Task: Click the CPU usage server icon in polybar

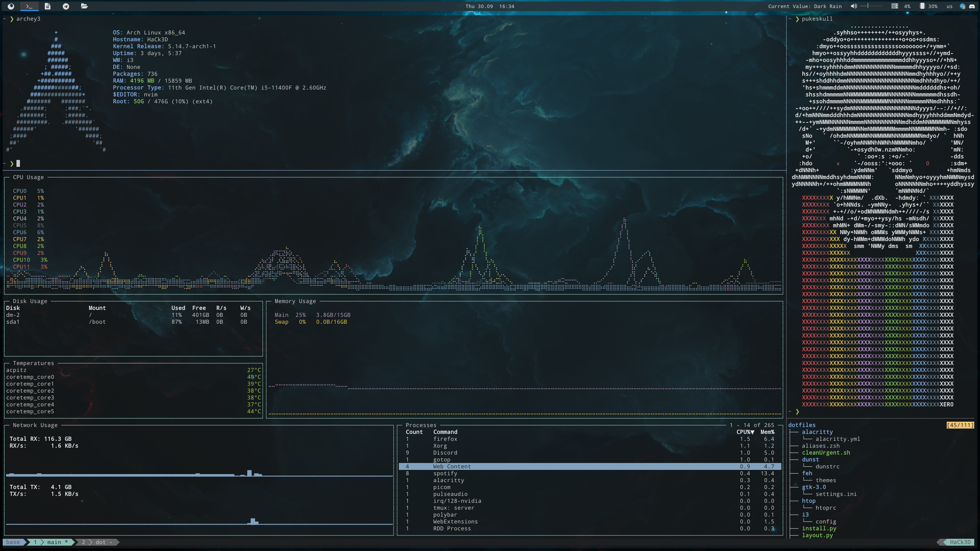Action: (895, 6)
